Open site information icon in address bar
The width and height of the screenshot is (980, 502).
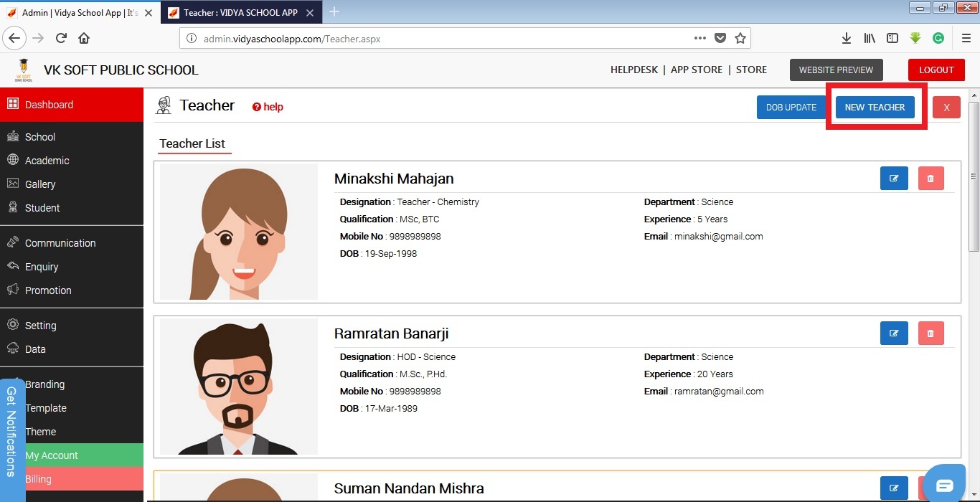point(192,39)
